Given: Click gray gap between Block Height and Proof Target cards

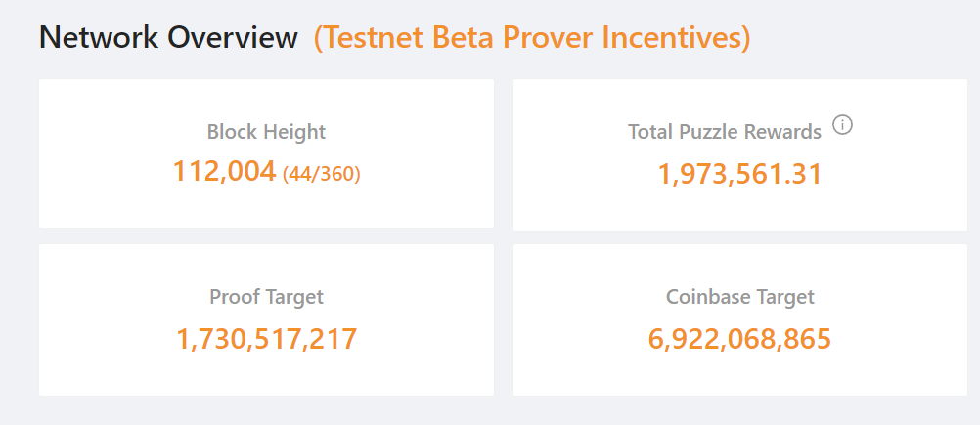Looking at the screenshot, I should point(266,235).
